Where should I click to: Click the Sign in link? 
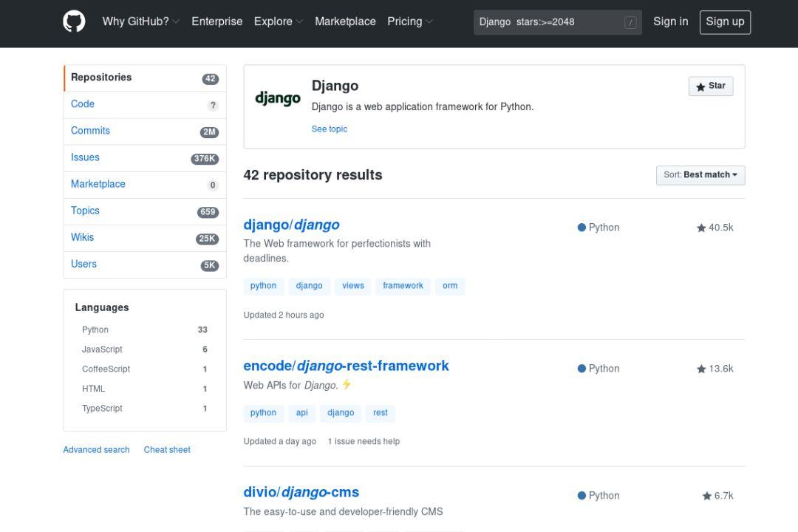tap(670, 21)
